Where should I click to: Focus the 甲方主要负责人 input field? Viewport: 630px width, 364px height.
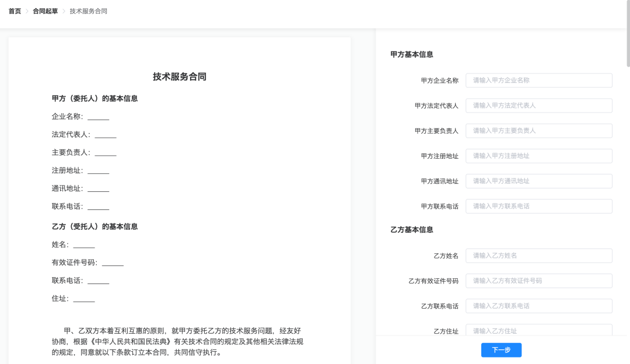point(539,131)
